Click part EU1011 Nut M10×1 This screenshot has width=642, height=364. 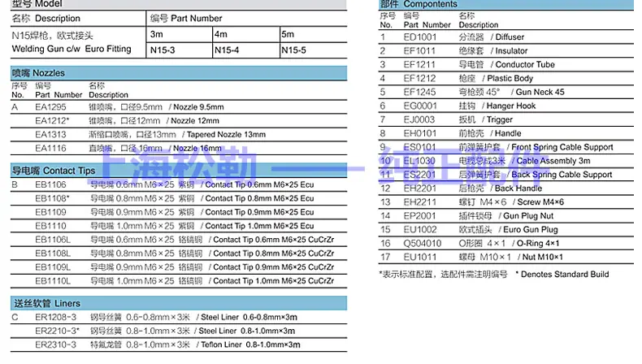tap(419, 258)
